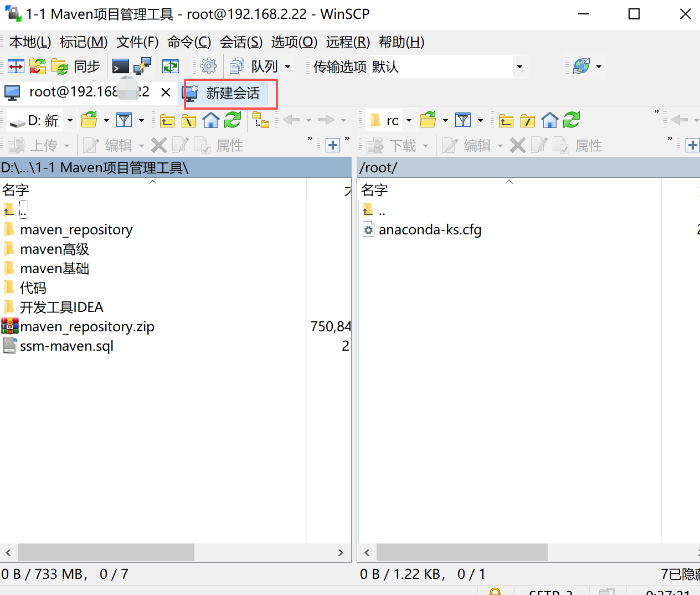
Task: Refresh the local panel
Action: click(x=233, y=120)
